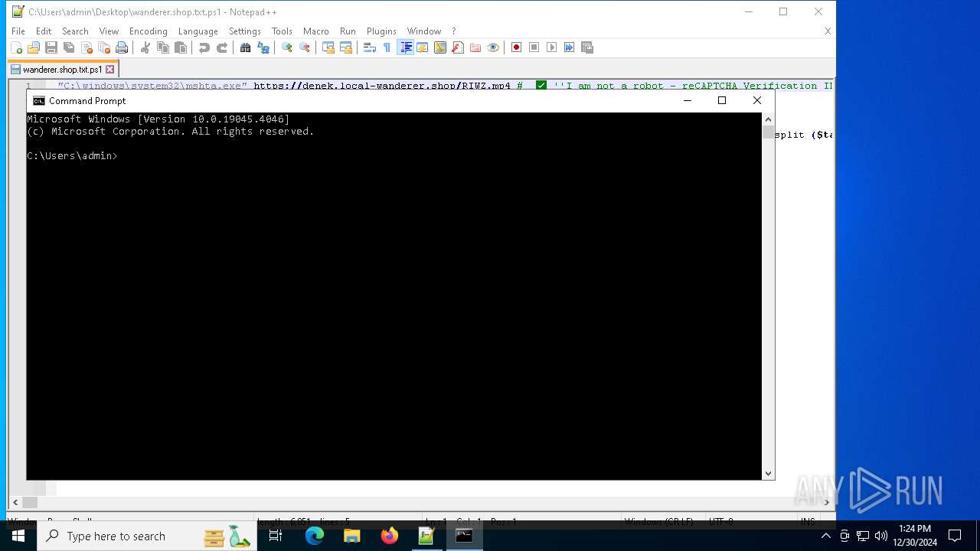This screenshot has height=551, width=980.
Task: Click the Redo arrow icon
Action: (x=222, y=47)
